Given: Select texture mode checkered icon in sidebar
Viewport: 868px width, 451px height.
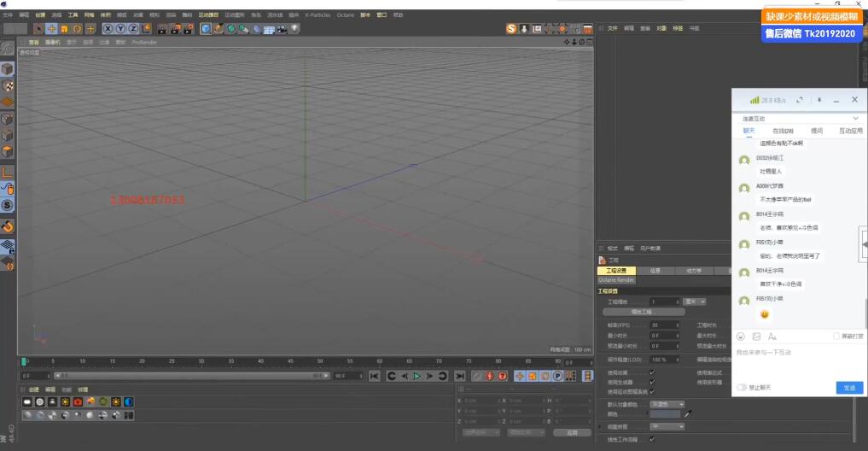Looking at the screenshot, I should tap(7, 86).
